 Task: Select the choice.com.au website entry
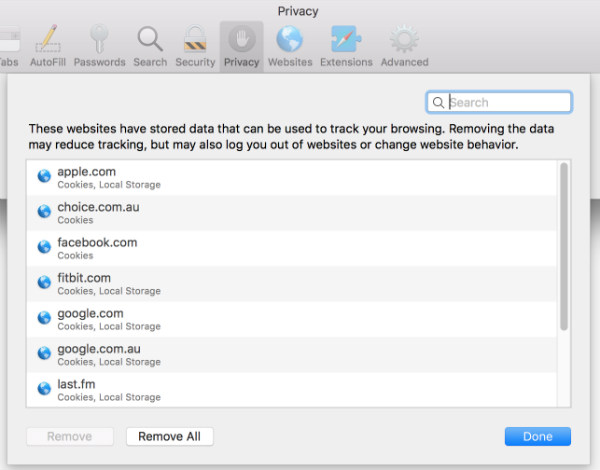[x=290, y=212]
